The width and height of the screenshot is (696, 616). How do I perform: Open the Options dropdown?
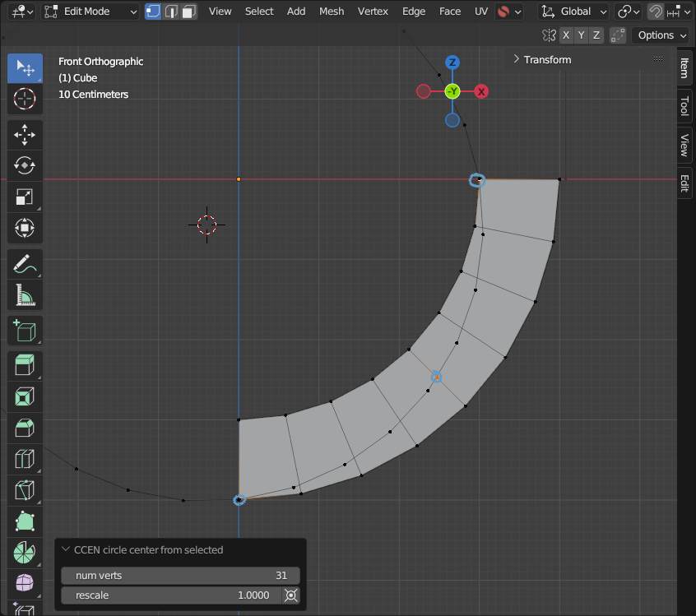tap(661, 35)
